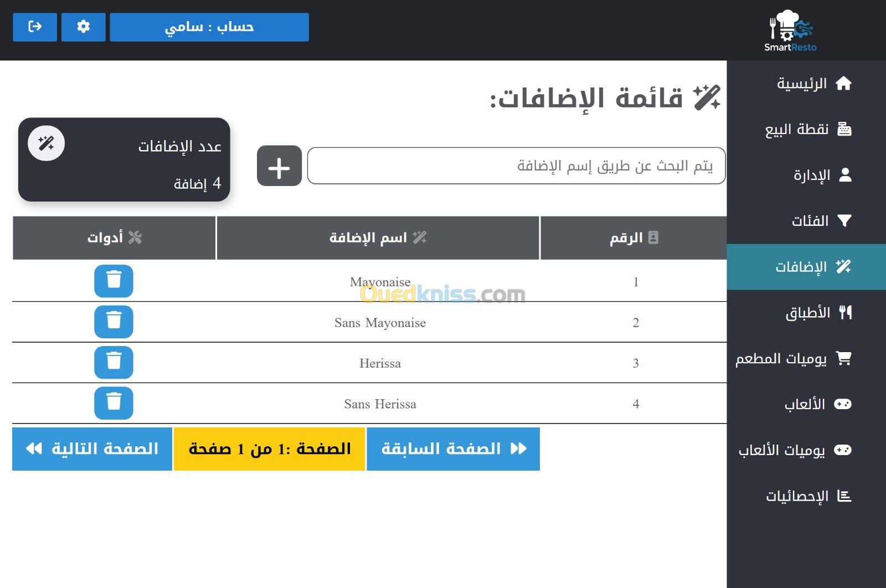Click the الصفحة السابقة previous page button
886x588 pixels.
pos(453,449)
